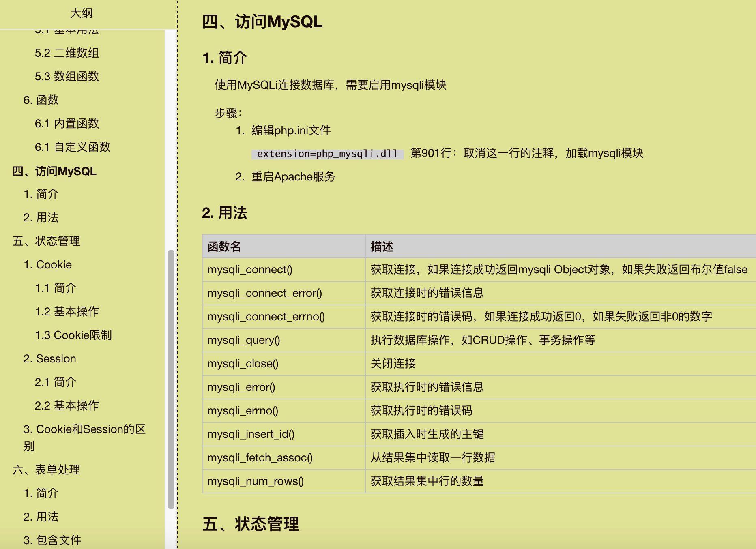756x549 pixels.
Task: Click the mysqli_num_rows() table cell
Action: (283, 481)
